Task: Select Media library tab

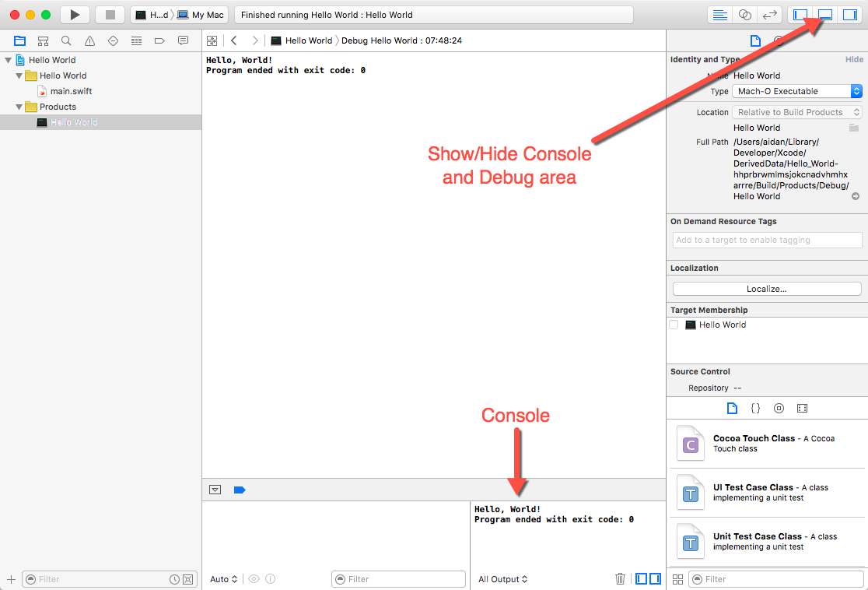Action: [x=802, y=409]
